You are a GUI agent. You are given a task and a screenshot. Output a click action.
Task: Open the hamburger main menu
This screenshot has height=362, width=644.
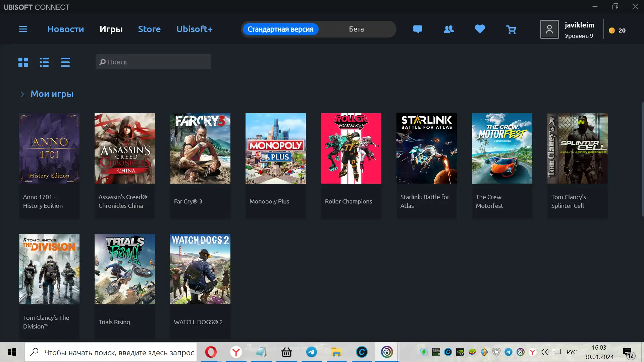[23, 29]
